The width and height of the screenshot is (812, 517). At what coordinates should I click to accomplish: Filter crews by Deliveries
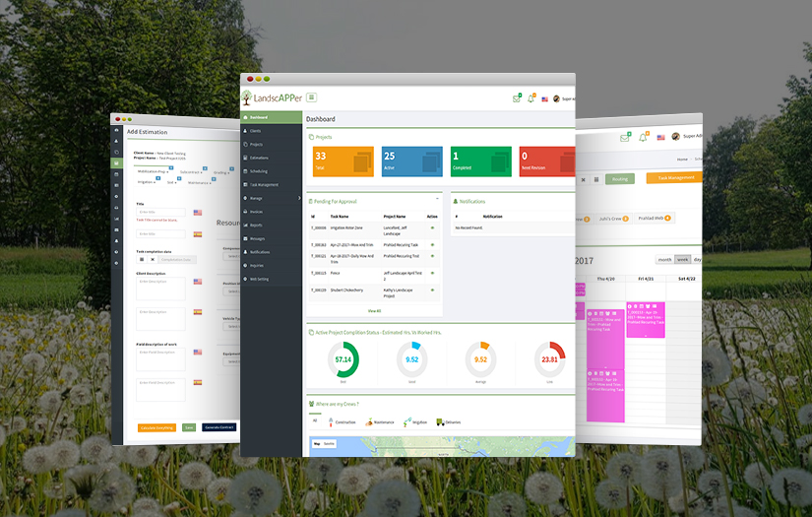click(449, 422)
